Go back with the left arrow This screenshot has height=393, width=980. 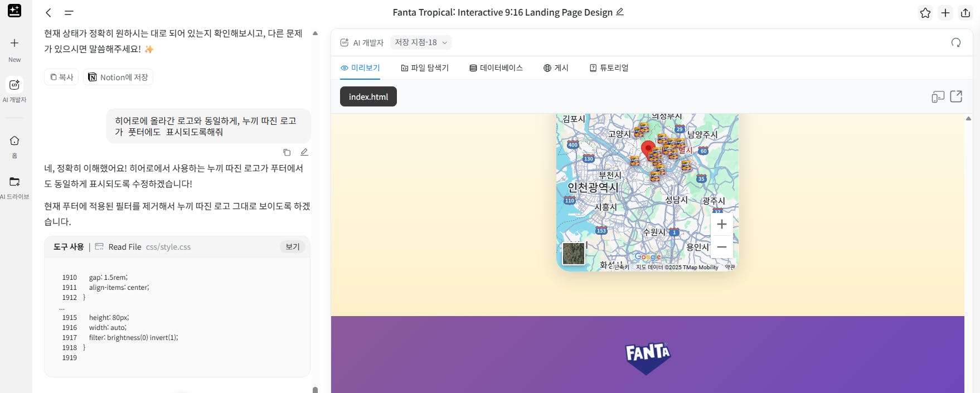coord(48,12)
